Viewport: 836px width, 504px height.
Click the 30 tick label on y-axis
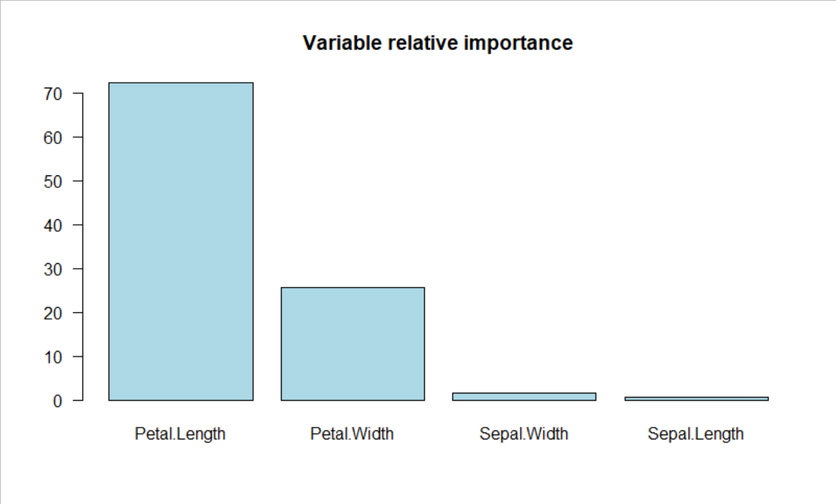pos(55,269)
